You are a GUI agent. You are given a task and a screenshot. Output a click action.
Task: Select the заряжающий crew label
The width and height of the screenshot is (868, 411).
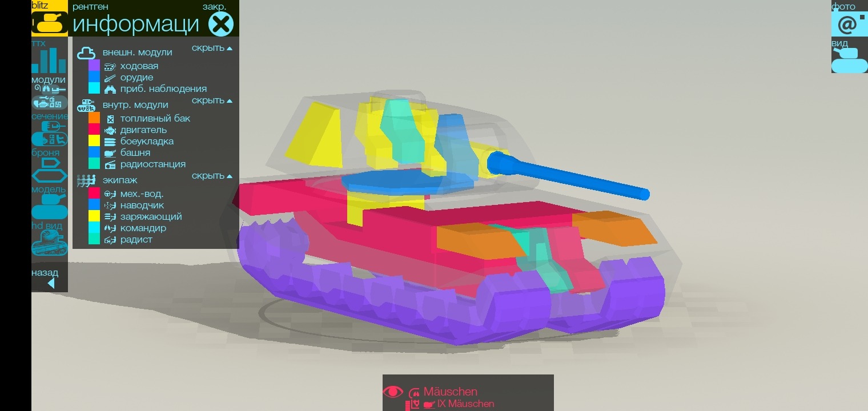click(x=151, y=217)
